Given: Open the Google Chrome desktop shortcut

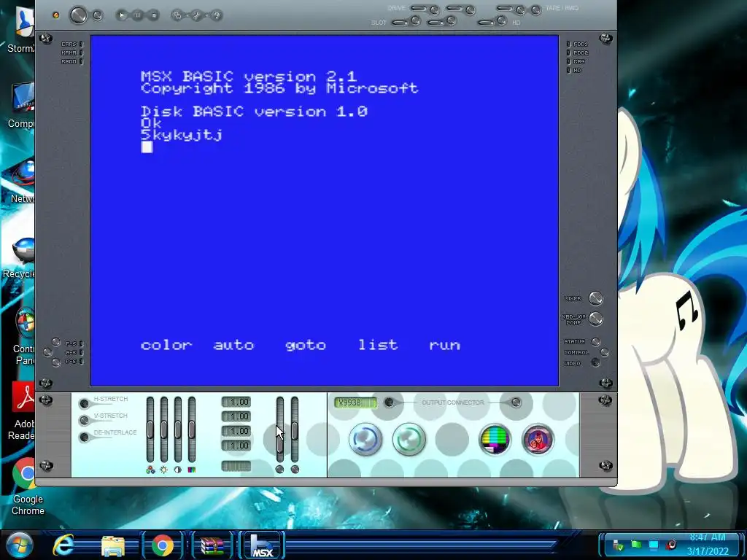Looking at the screenshot, I should point(28,486).
